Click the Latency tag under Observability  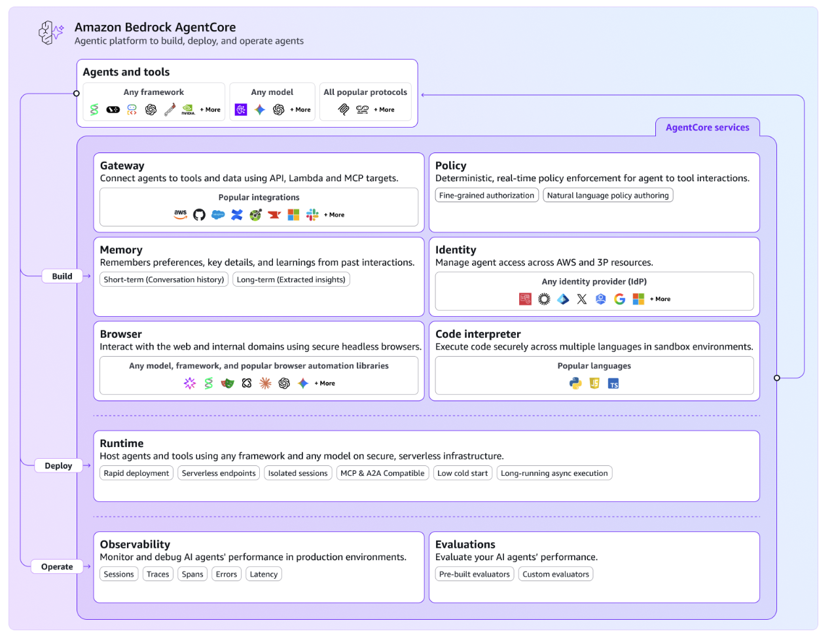[x=264, y=575]
